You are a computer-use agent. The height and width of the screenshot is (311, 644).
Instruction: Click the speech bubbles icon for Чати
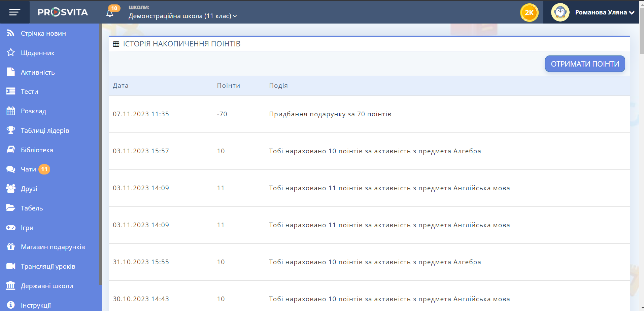tap(11, 169)
